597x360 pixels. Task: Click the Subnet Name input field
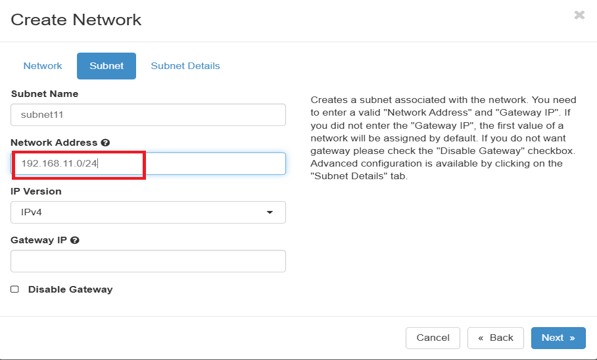click(148, 115)
